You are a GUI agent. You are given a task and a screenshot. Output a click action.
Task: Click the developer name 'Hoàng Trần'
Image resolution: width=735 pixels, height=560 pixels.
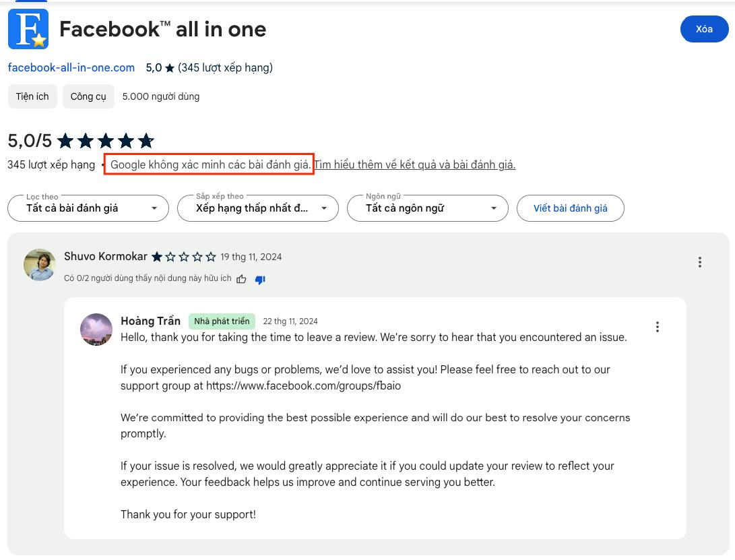click(150, 321)
